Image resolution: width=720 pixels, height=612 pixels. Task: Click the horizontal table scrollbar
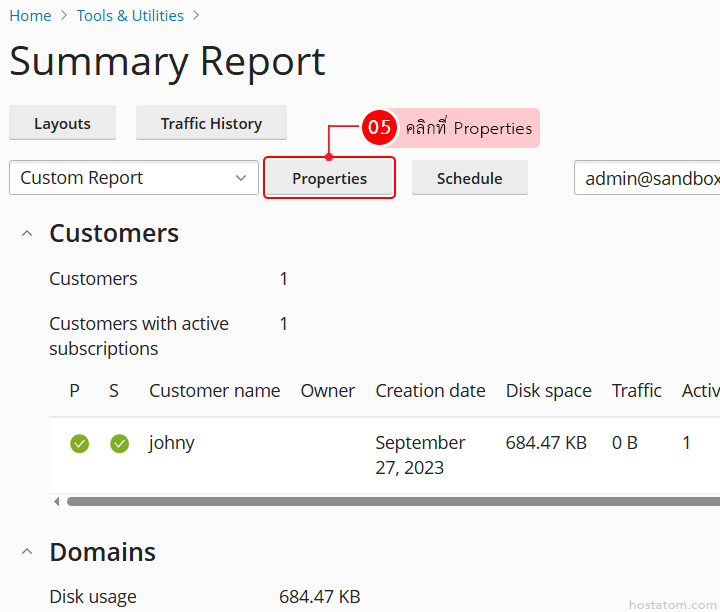(x=390, y=501)
